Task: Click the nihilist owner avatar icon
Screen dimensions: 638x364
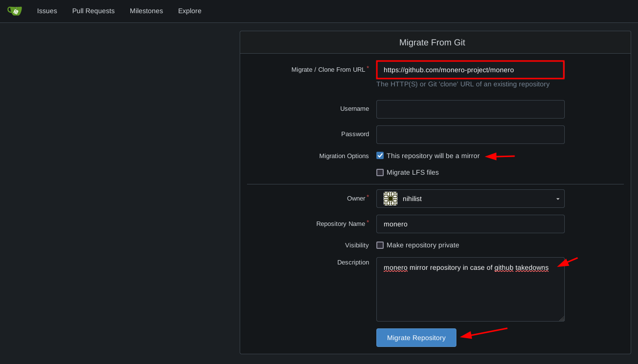Action: [390, 199]
